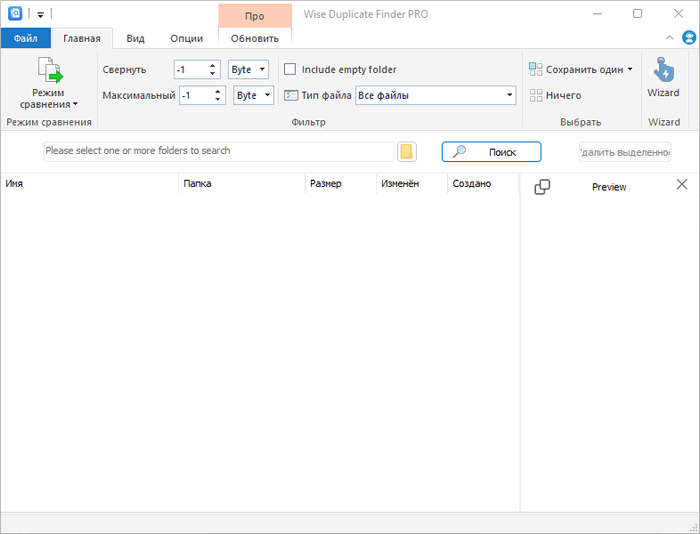Minimize the Wise Duplicate Finder window

pyautogui.click(x=597, y=14)
